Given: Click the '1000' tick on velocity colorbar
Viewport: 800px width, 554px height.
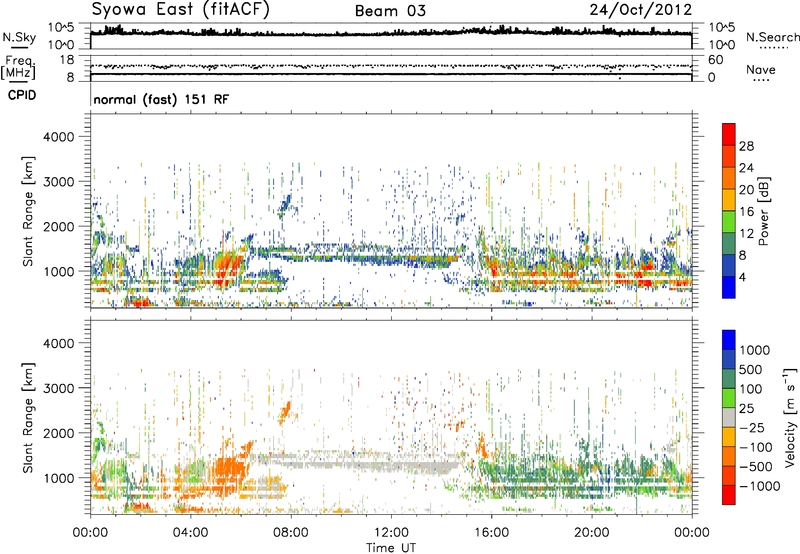Looking at the screenshot, I should (x=754, y=350).
